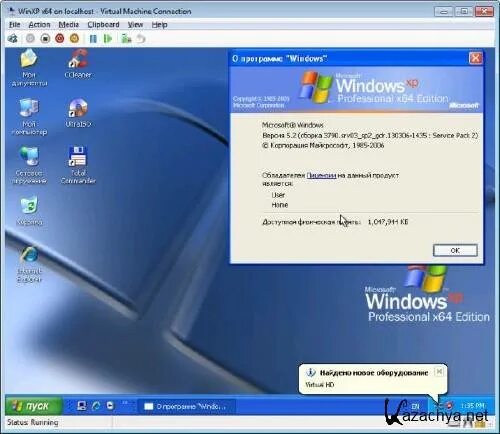This screenshot has width=500, height=434.
Task: Click the 'User' licensee name
Action: point(278,195)
